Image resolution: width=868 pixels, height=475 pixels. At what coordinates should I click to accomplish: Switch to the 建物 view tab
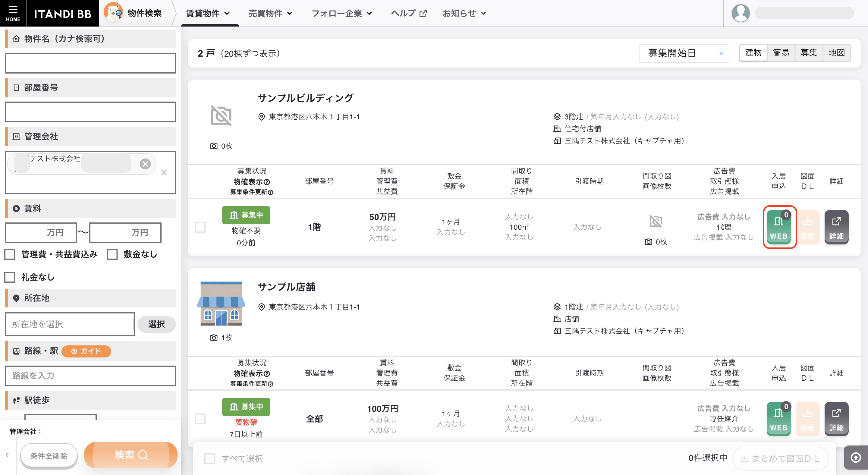tap(753, 53)
